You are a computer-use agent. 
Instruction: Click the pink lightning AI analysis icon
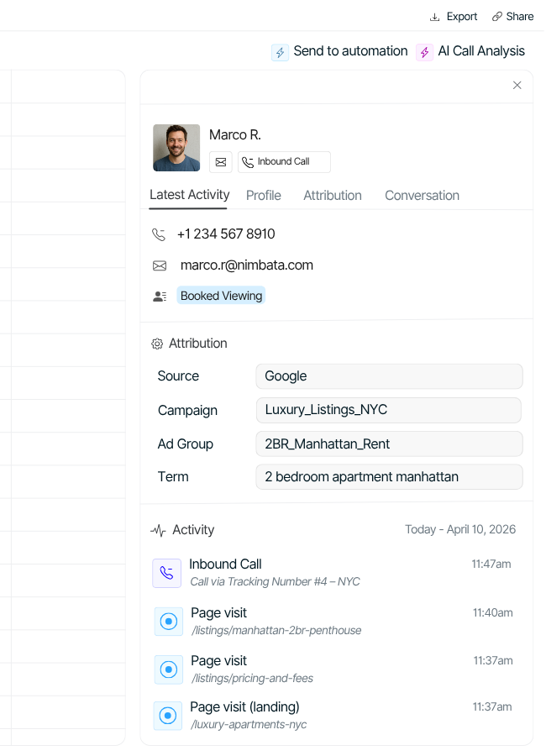[x=424, y=52]
